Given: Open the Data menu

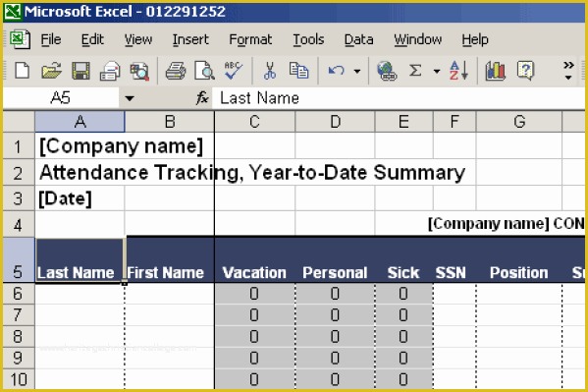Looking at the screenshot, I should pos(358,39).
